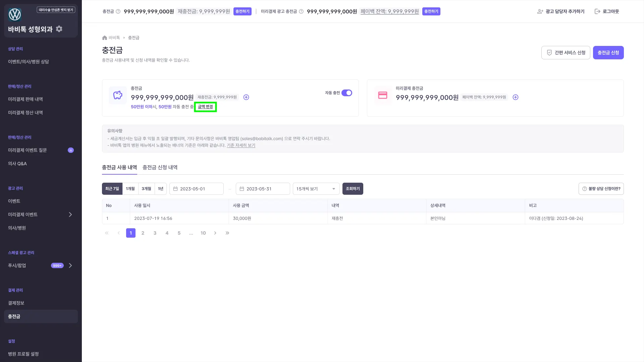Go to previous page arrow
This screenshot has width=644, height=362.
click(119, 233)
